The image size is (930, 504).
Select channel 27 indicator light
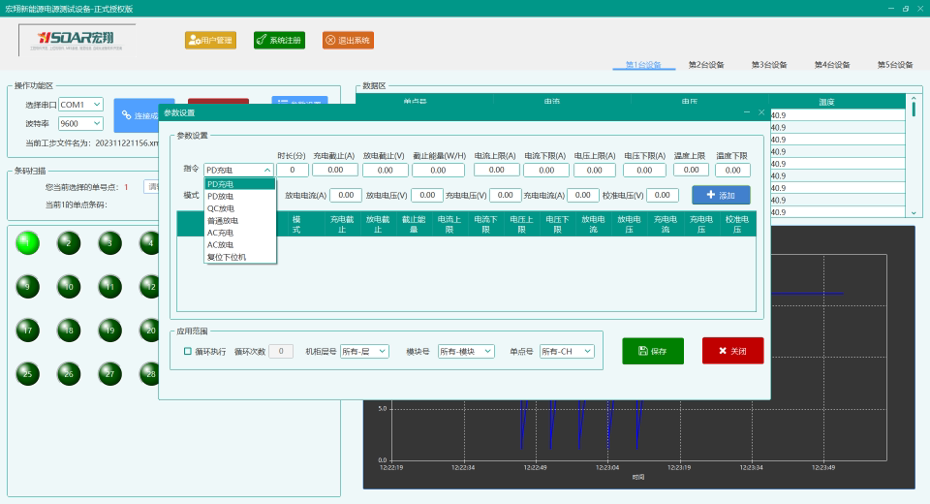(x=110, y=374)
